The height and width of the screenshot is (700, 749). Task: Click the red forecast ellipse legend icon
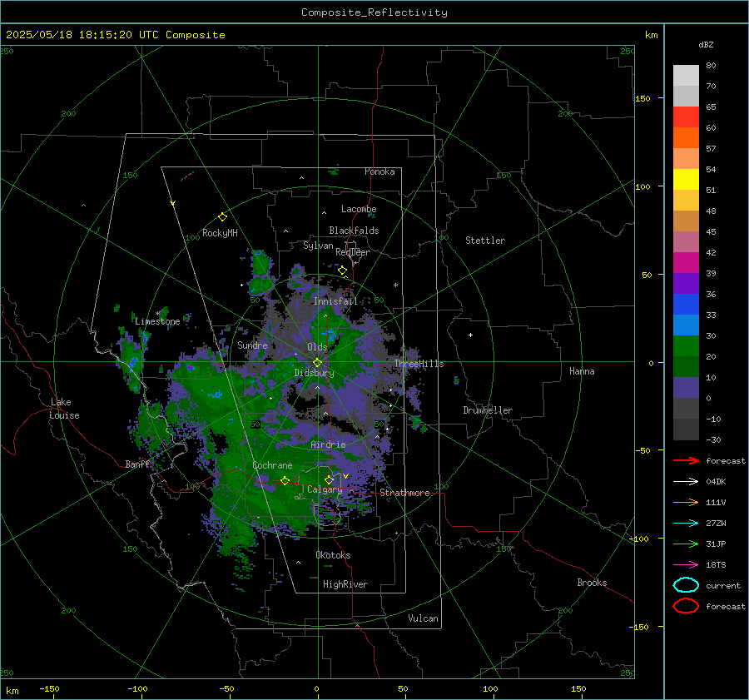[686, 606]
